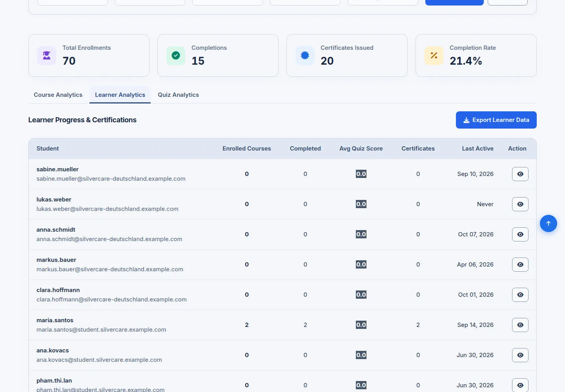
Task: Click maria.santos's email address
Action: click(101, 330)
